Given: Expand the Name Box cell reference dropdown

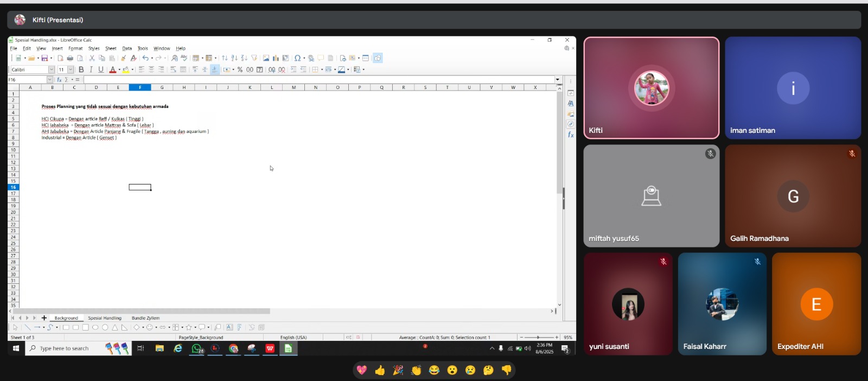Looking at the screenshot, I should pos(50,80).
